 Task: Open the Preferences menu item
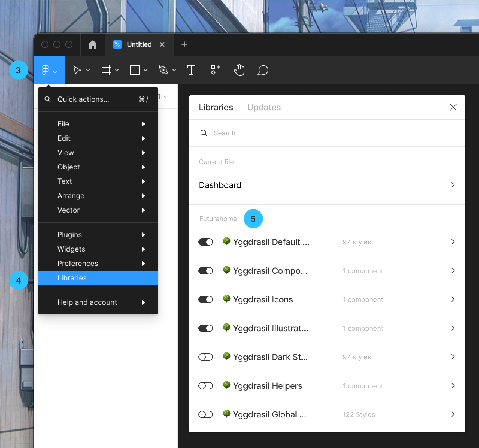(78, 263)
